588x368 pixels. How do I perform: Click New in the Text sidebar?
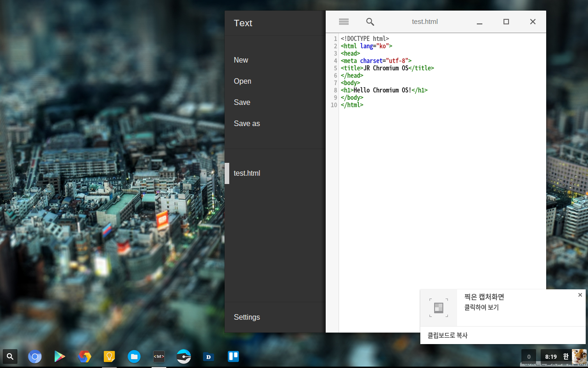241,60
